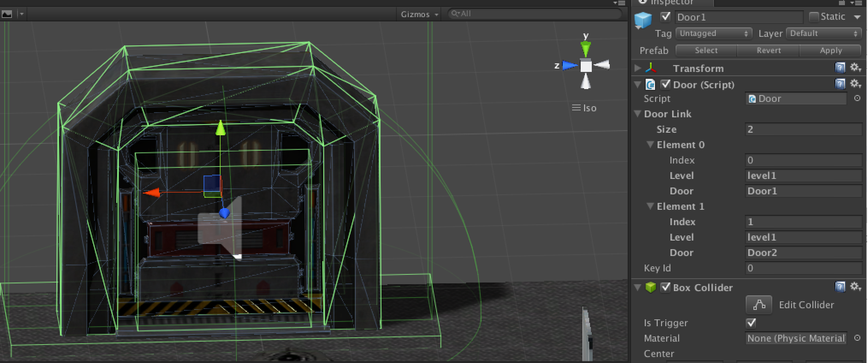Click script object picker circle icon
The height and width of the screenshot is (363, 868).
point(857,98)
